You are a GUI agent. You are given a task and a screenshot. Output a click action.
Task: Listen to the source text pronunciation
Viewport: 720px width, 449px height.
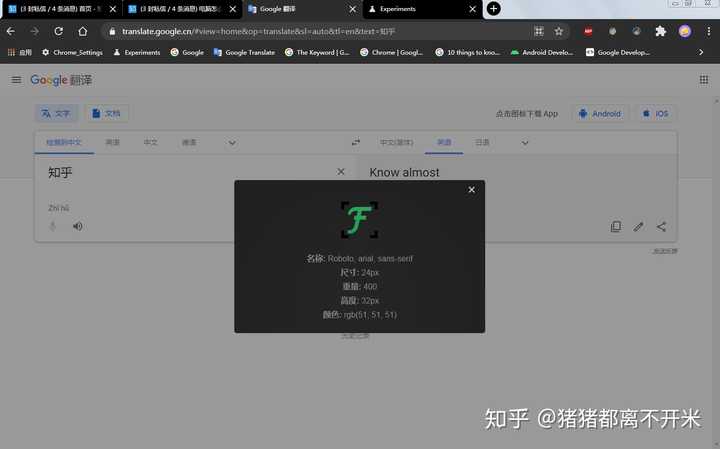(78, 226)
